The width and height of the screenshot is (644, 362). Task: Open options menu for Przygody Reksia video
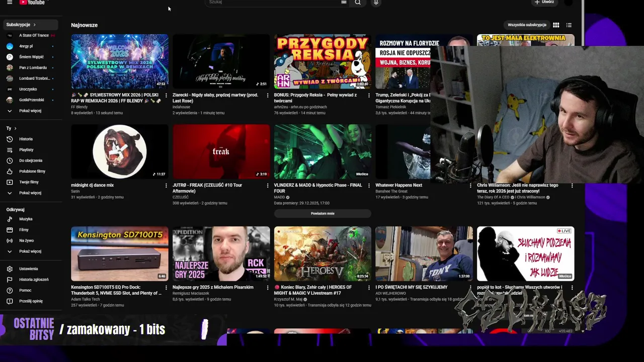[x=369, y=95]
